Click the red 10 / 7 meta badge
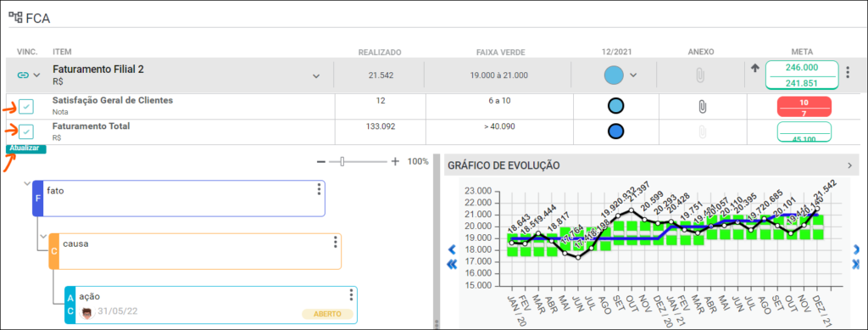Viewport: 868px width, 330px height. [x=804, y=107]
